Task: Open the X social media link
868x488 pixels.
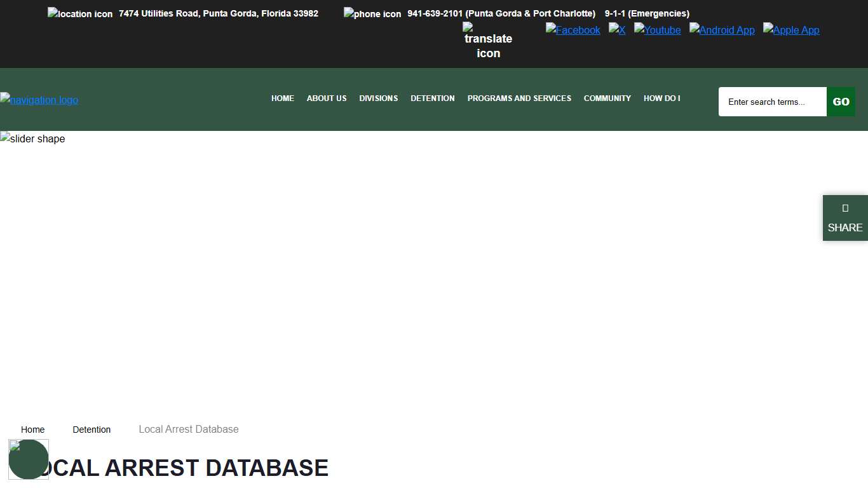Action: point(617,30)
